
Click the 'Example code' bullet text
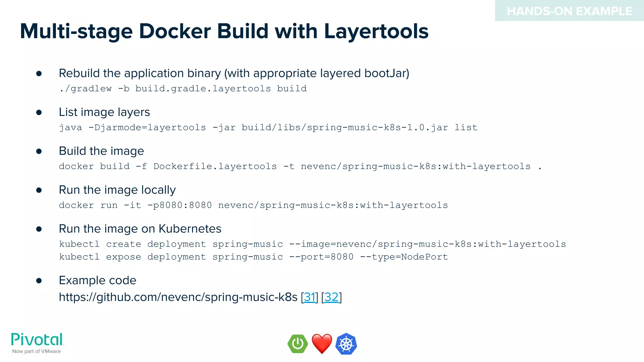[x=97, y=280]
